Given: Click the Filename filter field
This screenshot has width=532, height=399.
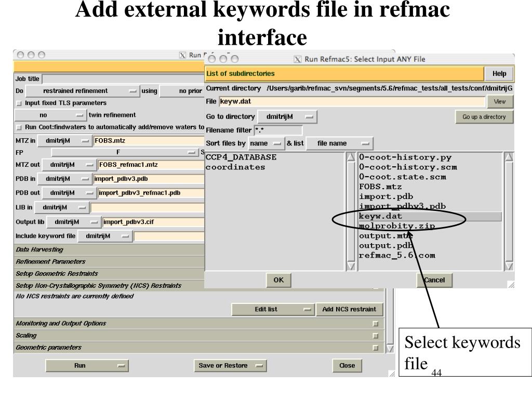Looking at the screenshot, I should click(278, 130).
